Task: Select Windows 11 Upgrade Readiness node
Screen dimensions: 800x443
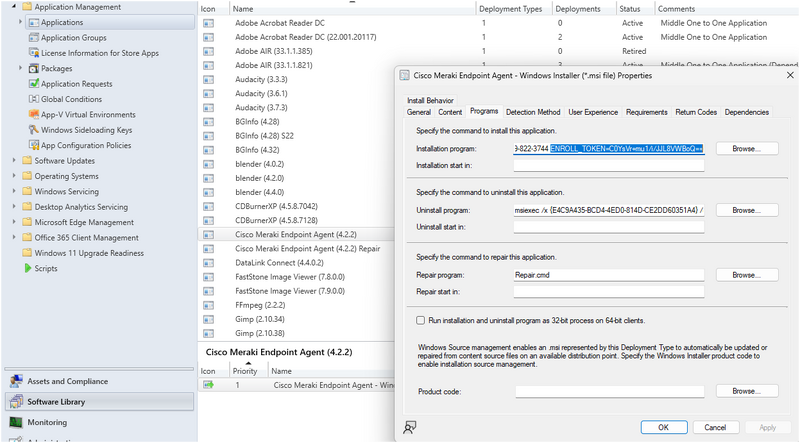Action: (x=89, y=253)
